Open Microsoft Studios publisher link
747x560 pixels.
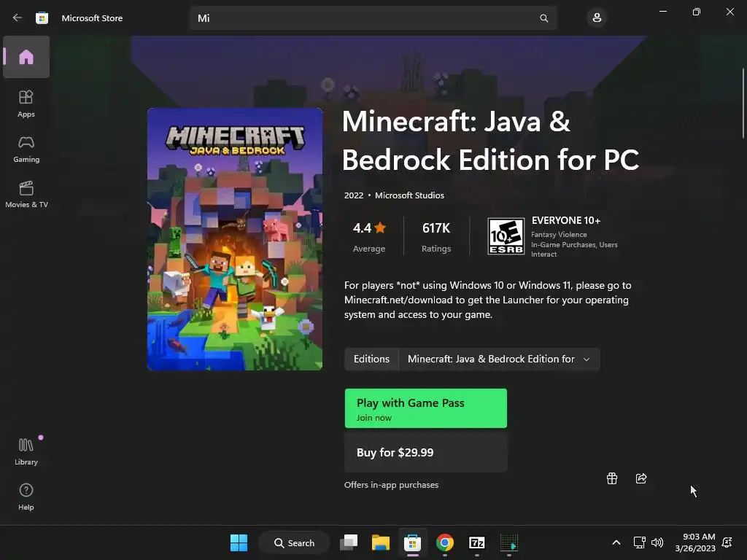pos(409,195)
